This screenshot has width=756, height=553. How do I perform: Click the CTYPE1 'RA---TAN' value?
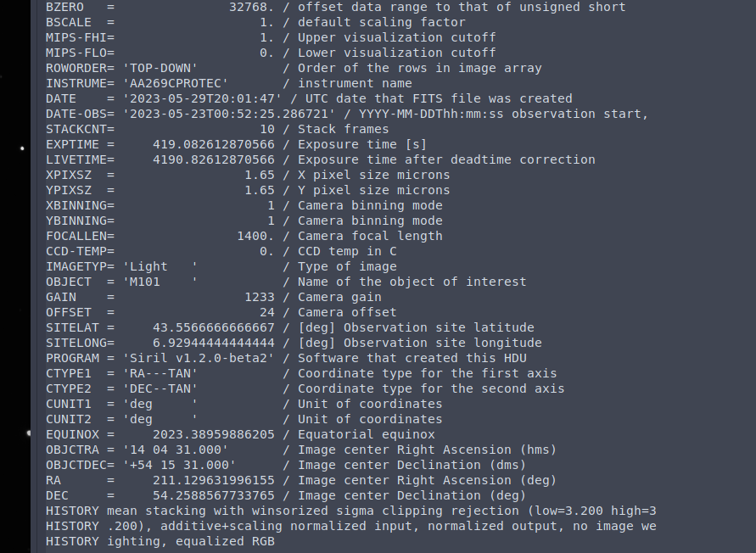(160, 373)
